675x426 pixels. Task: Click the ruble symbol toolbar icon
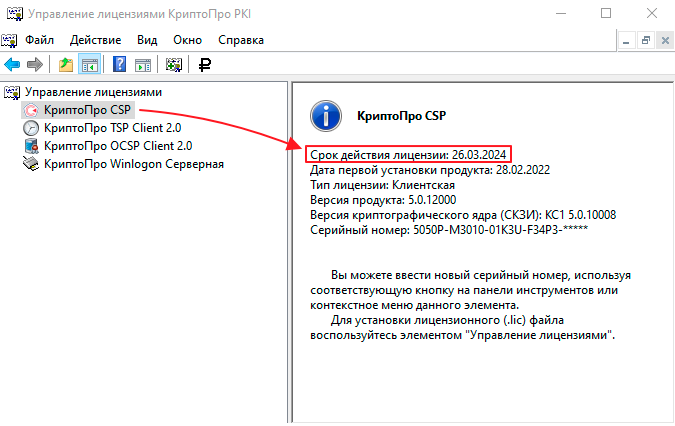pyautogui.click(x=204, y=65)
